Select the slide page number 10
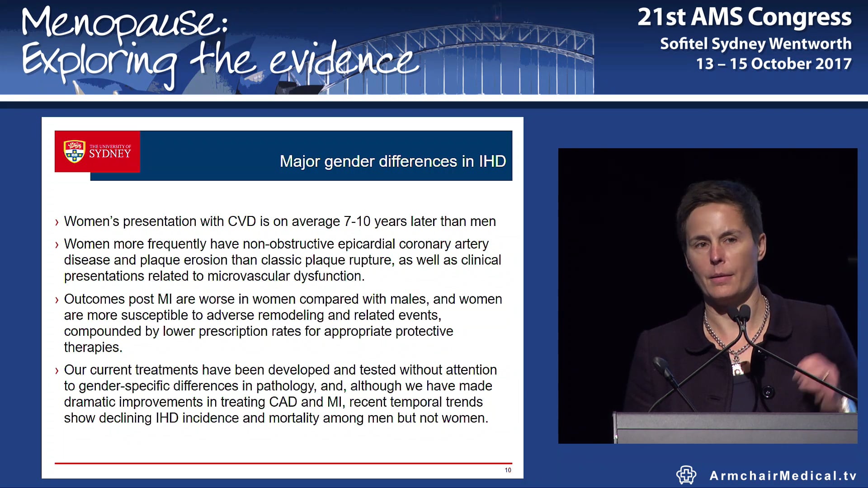 pyautogui.click(x=507, y=469)
